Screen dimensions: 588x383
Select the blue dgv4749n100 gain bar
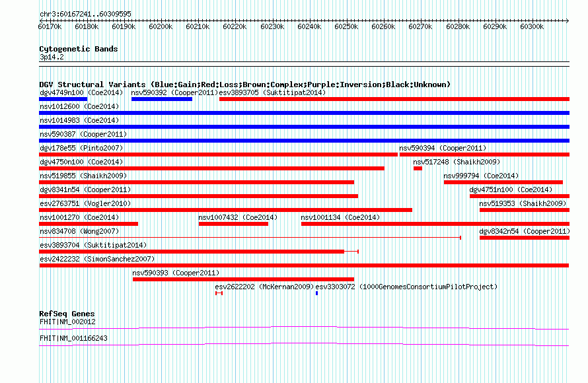click(63, 99)
